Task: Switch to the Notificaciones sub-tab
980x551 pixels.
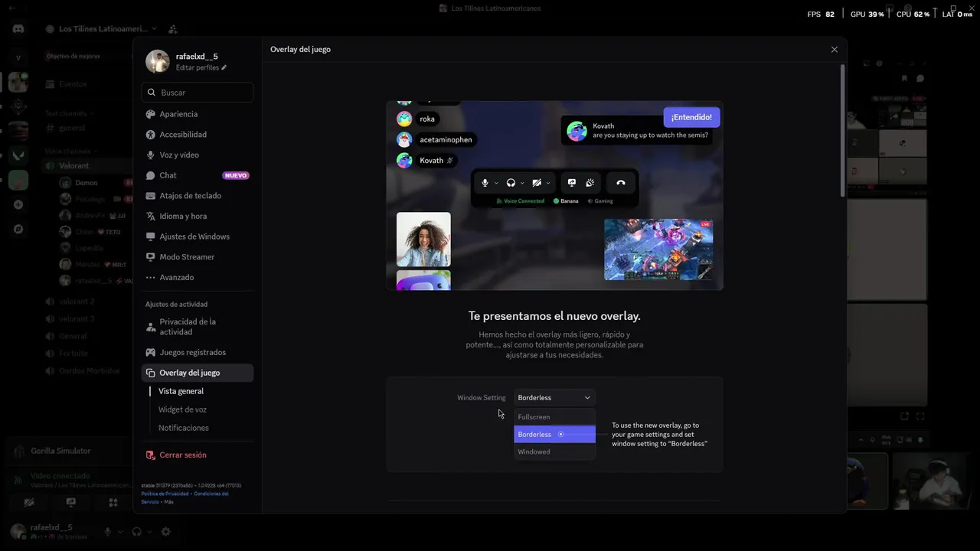Action: tap(184, 428)
